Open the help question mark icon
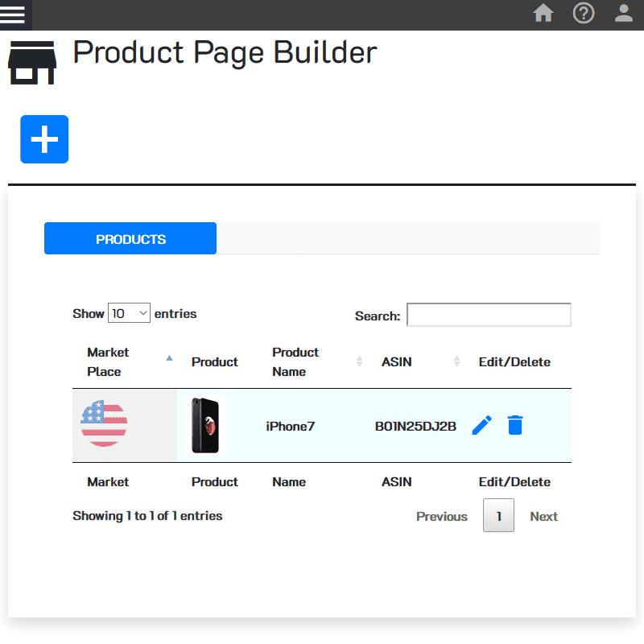 coord(584,14)
